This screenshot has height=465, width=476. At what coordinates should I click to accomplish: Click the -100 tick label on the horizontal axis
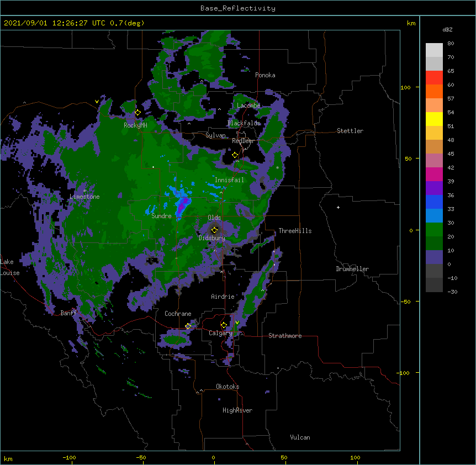tap(69, 457)
